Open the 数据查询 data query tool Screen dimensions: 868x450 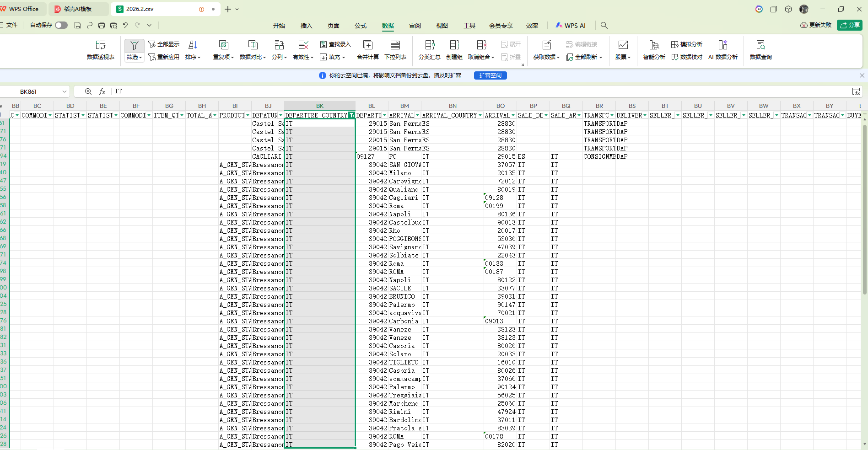[x=760, y=49]
